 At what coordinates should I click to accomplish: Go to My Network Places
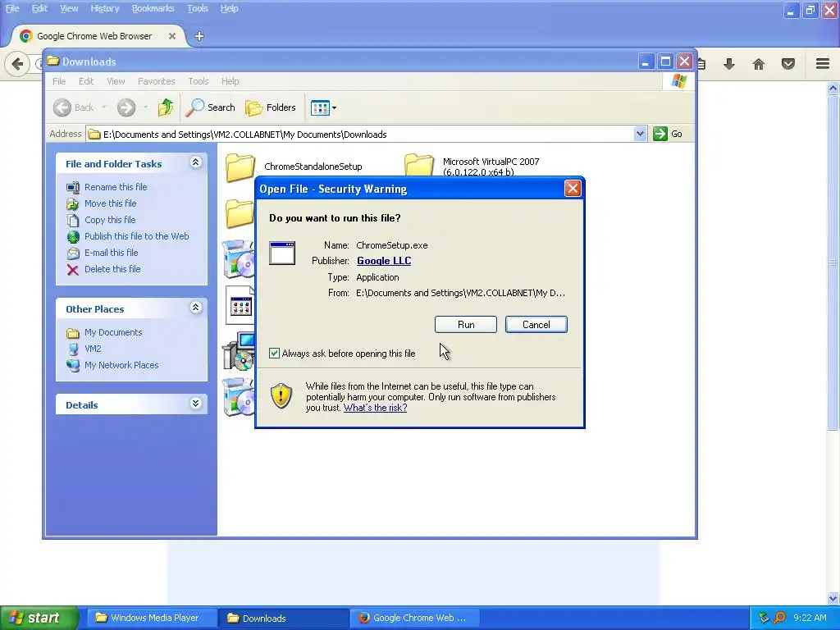(121, 365)
